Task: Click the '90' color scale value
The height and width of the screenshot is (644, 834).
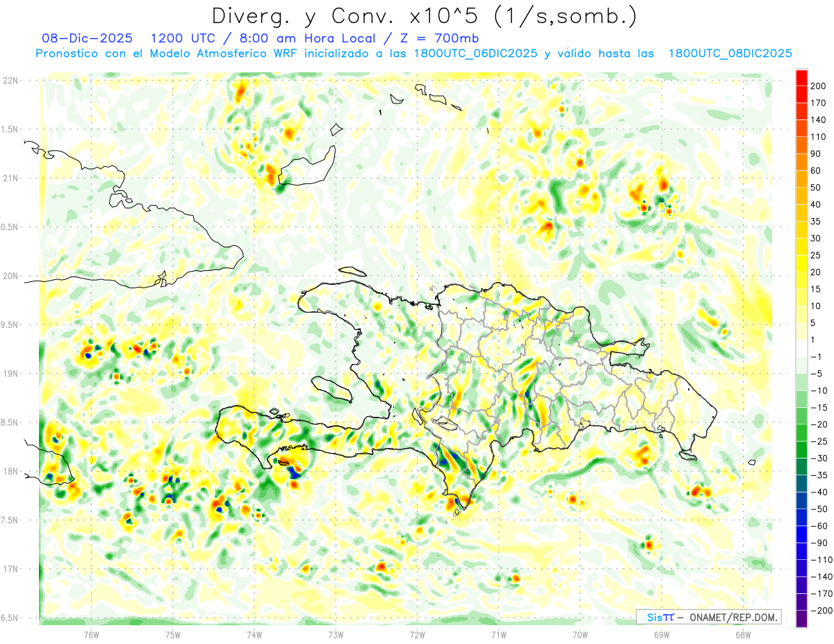Action: (x=816, y=154)
